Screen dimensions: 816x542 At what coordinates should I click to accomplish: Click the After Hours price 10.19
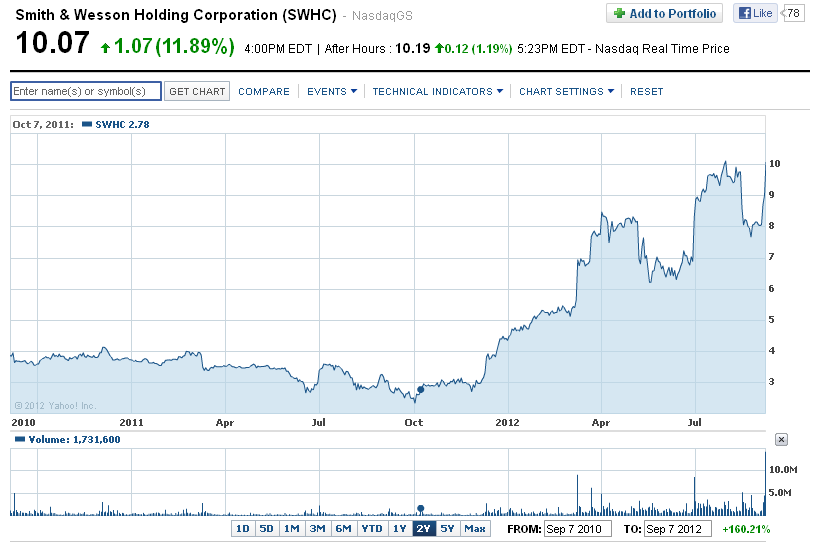[413, 48]
